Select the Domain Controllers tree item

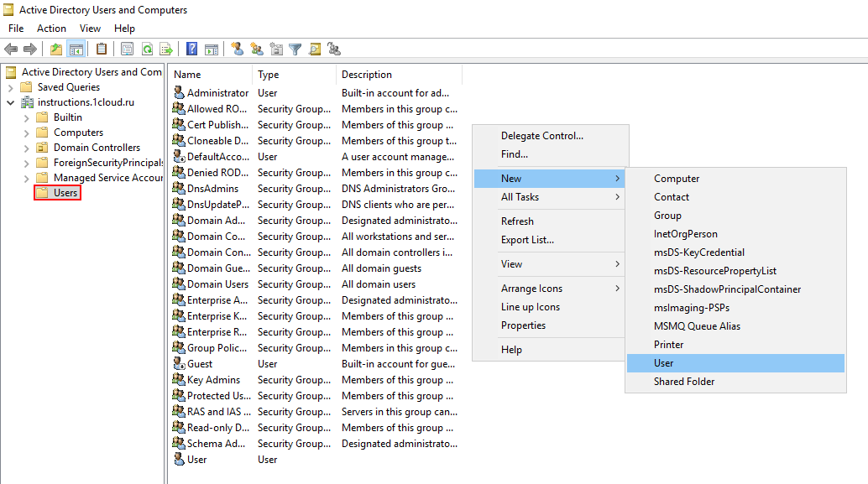[97, 148]
